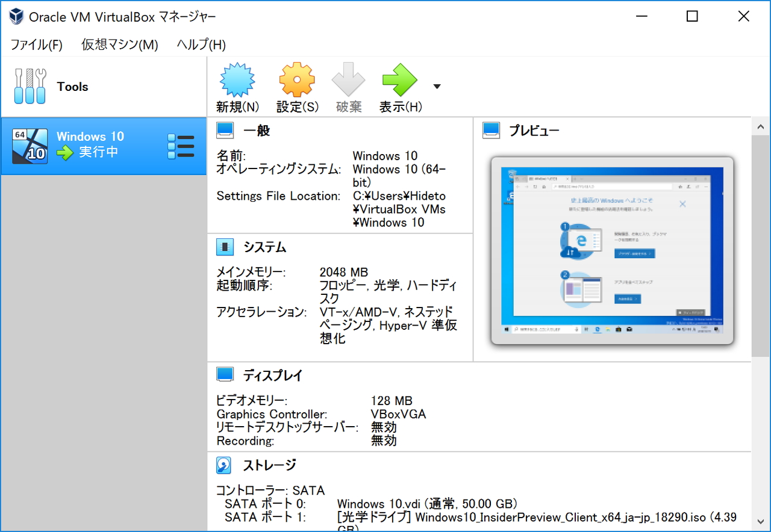Click the Windows 10 preview screenshot
771x532 pixels.
point(612,252)
